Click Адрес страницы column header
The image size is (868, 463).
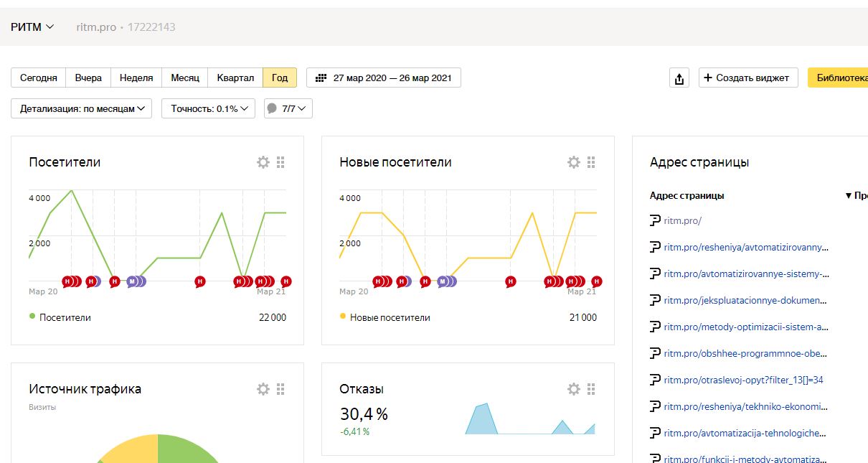tap(687, 195)
